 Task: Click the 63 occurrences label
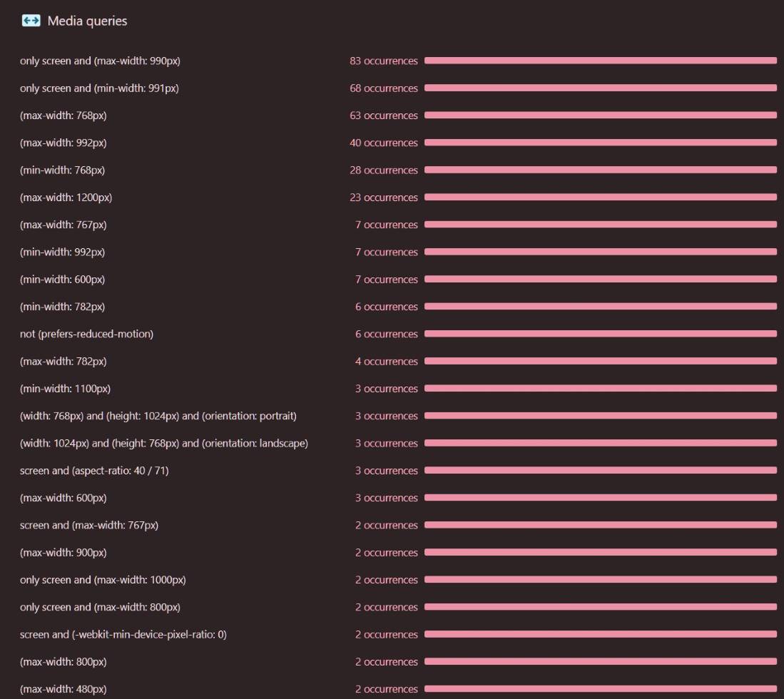[383, 116]
